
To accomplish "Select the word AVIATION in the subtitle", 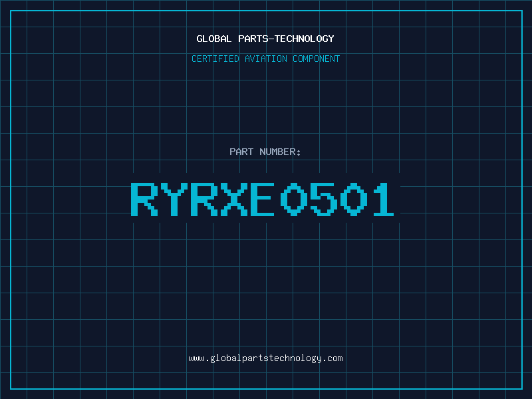I will coord(266,59).
